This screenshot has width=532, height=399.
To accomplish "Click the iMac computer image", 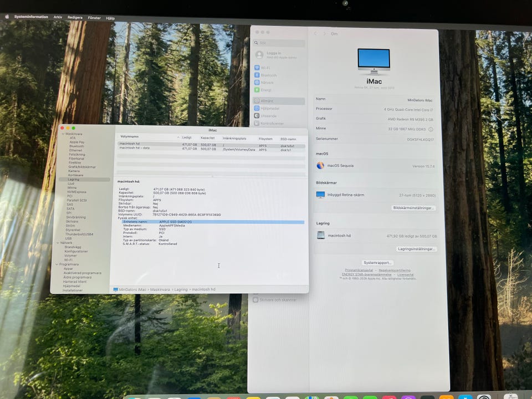I will pyautogui.click(x=374, y=62).
